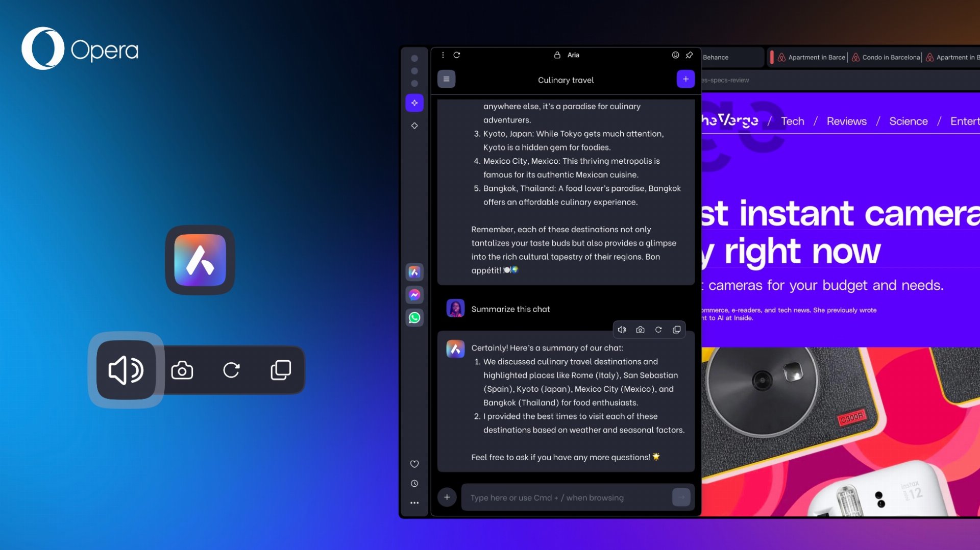980x550 pixels.
Task: Open the chat list hamburger menu
Action: 446,79
